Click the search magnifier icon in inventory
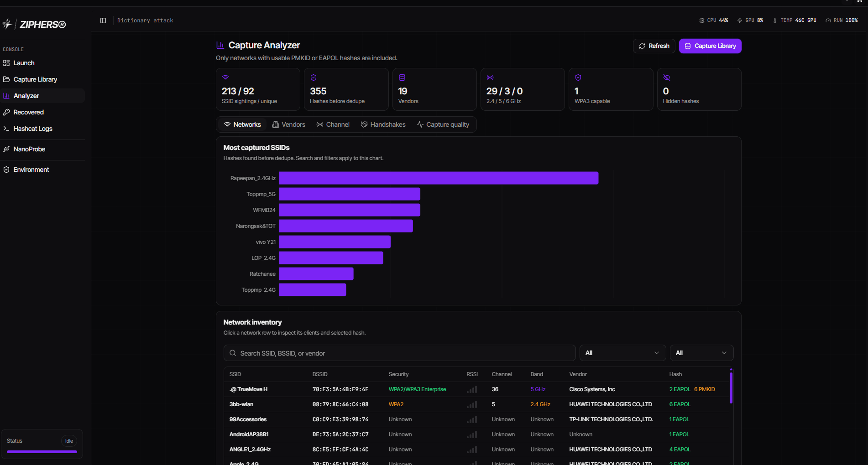Viewport: 868px width, 465px height. (x=233, y=353)
